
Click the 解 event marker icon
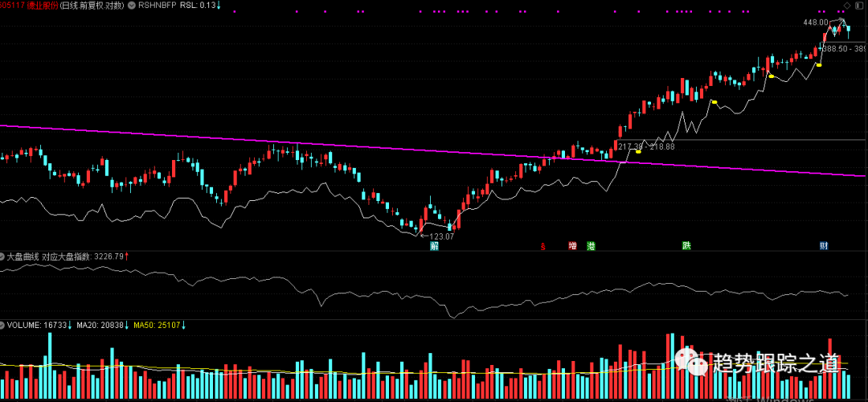point(434,246)
